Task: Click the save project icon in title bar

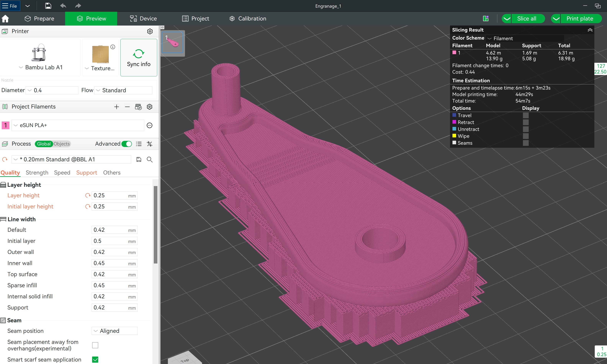Action: pyautogui.click(x=48, y=6)
